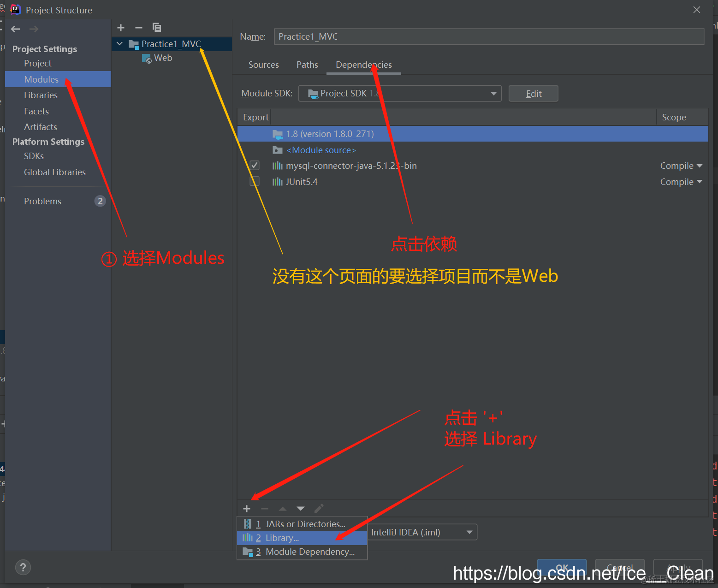Select Artifacts in Project Settings
Image resolution: width=718 pixels, height=588 pixels.
58,127
